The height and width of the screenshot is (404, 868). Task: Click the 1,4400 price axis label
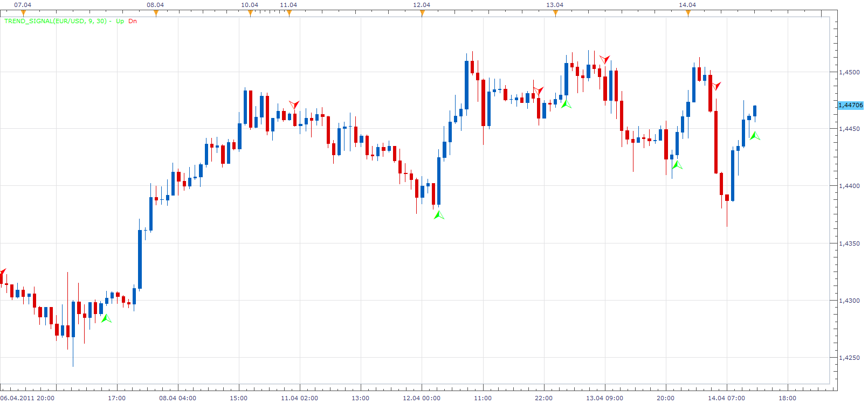850,186
